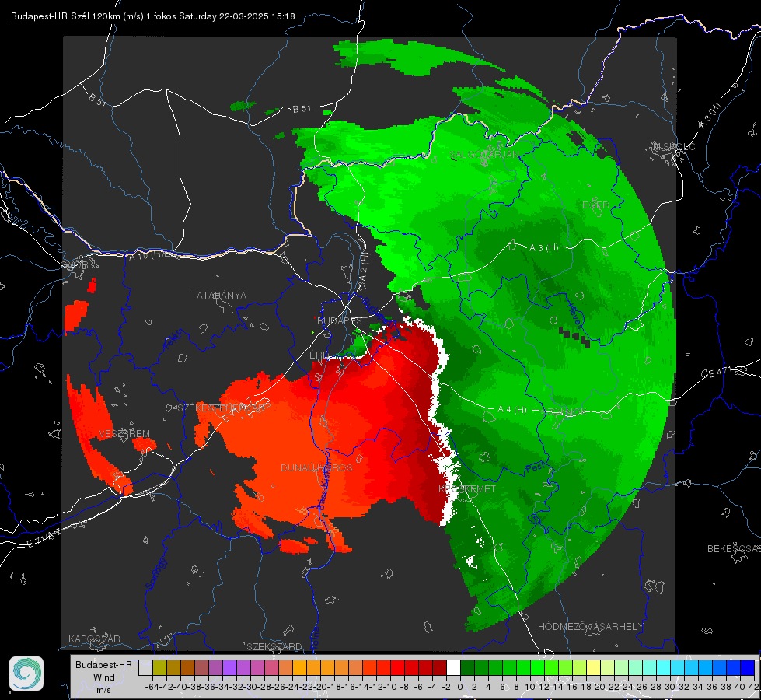The image size is (761, 700).
Task: Click the EGER city label
Action: pos(595,205)
